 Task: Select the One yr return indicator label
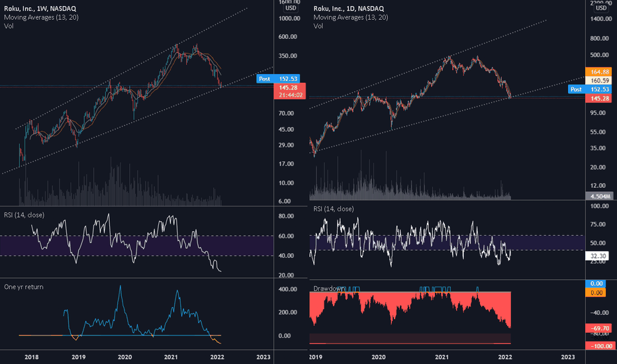point(24,287)
